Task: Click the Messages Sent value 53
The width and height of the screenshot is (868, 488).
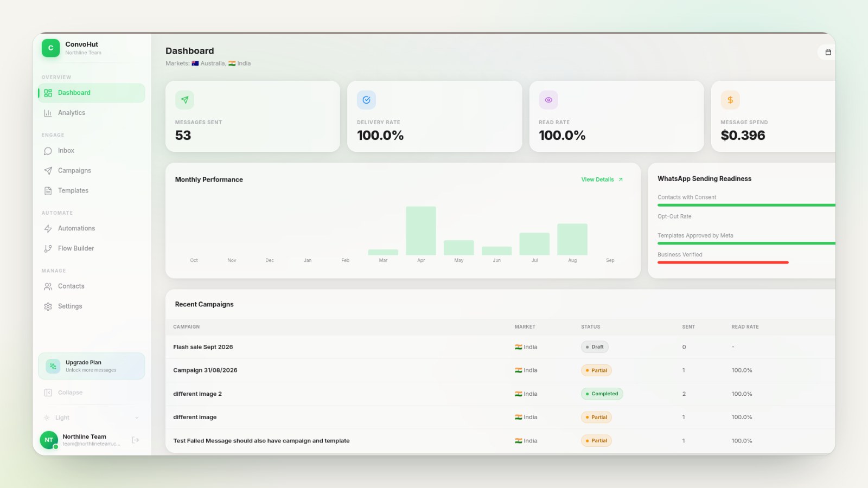Action: click(183, 136)
